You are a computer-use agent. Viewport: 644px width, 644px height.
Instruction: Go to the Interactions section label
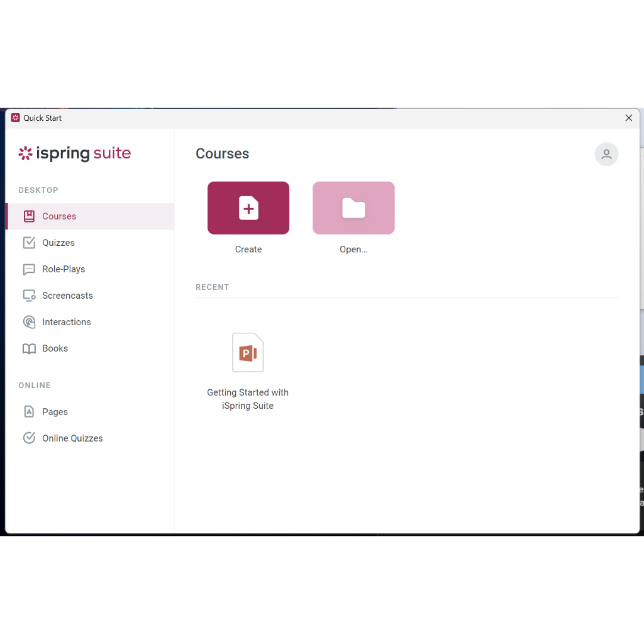click(67, 322)
